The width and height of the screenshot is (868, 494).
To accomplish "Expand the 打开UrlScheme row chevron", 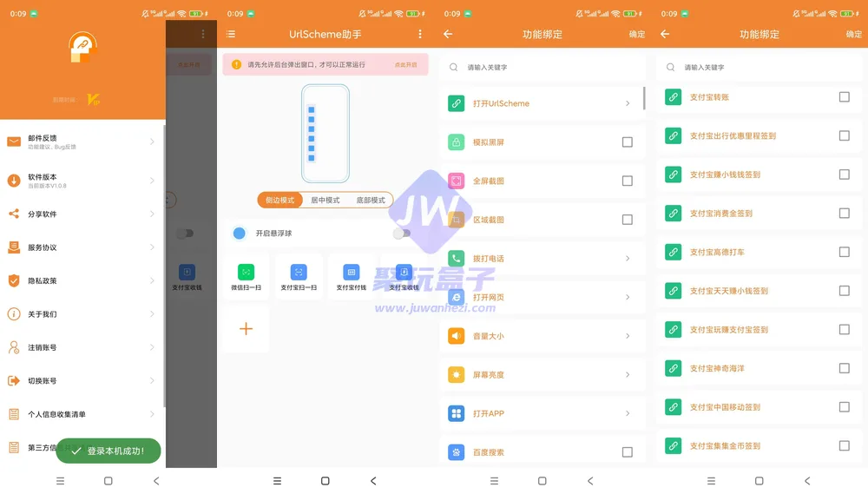I will coord(628,103).
